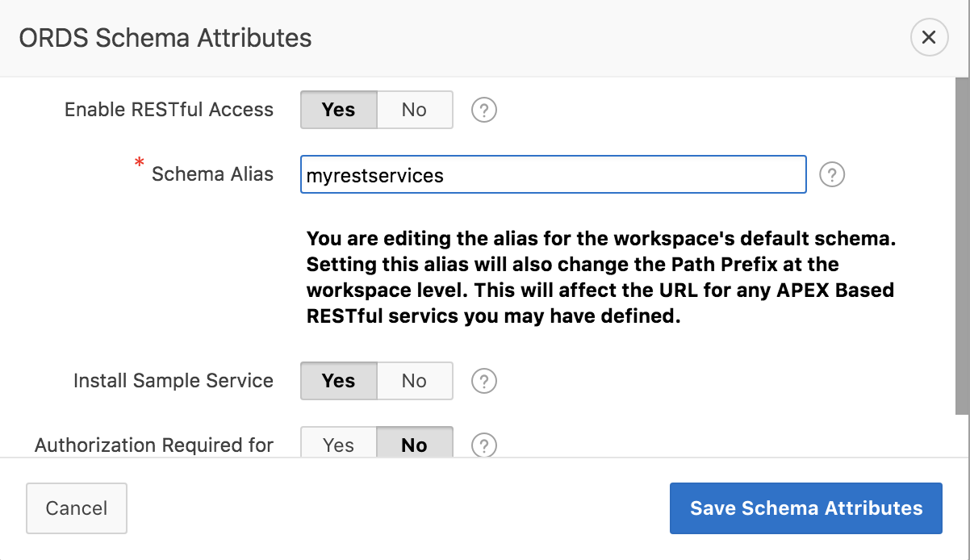Set Enable RESTful Access to No
The width and height of the screenshot is (970, 560).
414,110
